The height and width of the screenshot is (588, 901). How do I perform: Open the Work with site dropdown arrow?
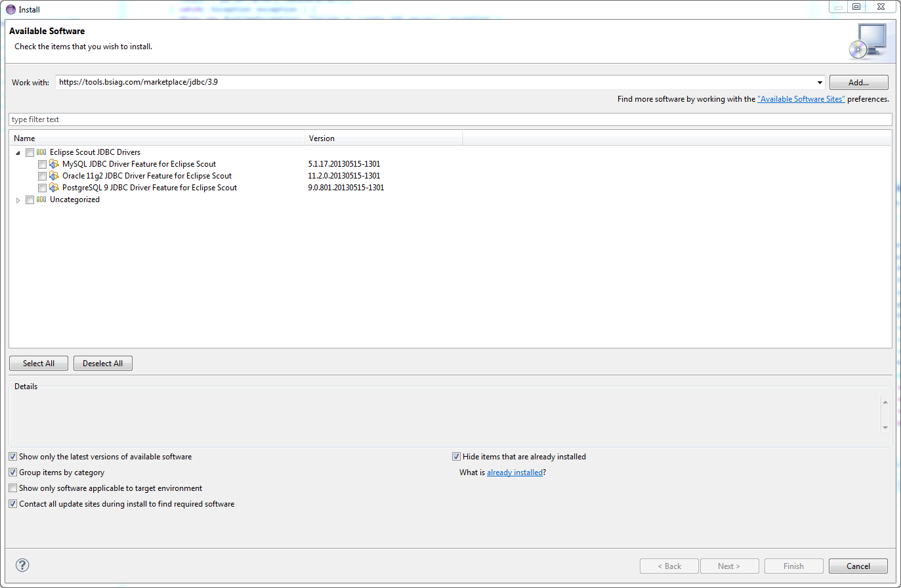pos(820,83)
